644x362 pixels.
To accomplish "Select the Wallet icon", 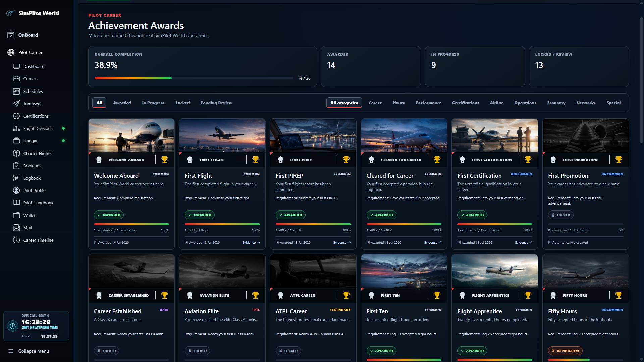I will coord(16,215).
